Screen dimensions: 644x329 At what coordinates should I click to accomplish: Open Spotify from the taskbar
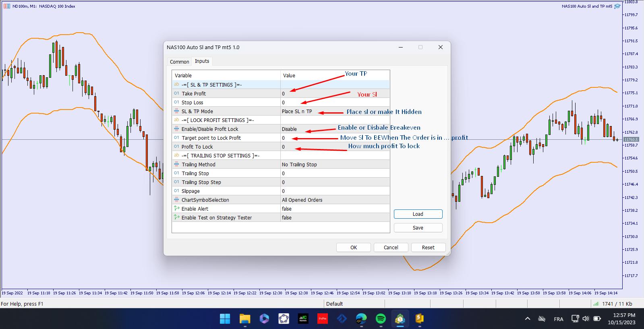[x=381, y=319]
